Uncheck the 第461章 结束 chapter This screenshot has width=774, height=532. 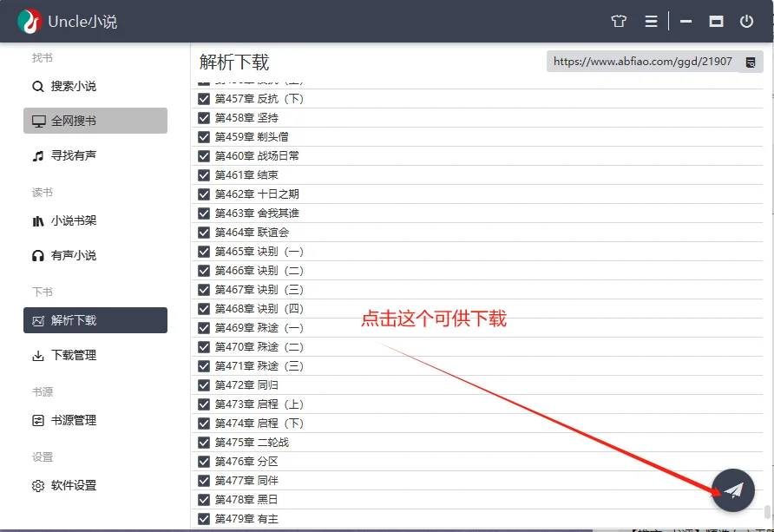[202, 174]
